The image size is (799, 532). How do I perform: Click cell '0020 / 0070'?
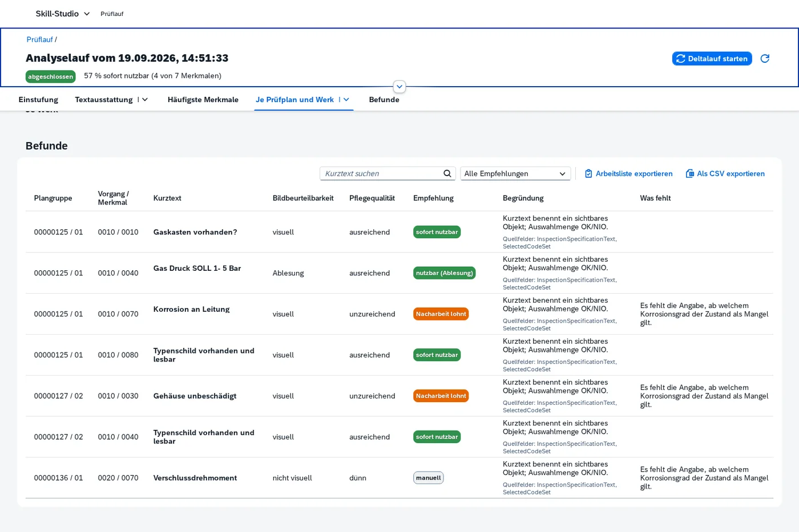pos(118,478)
